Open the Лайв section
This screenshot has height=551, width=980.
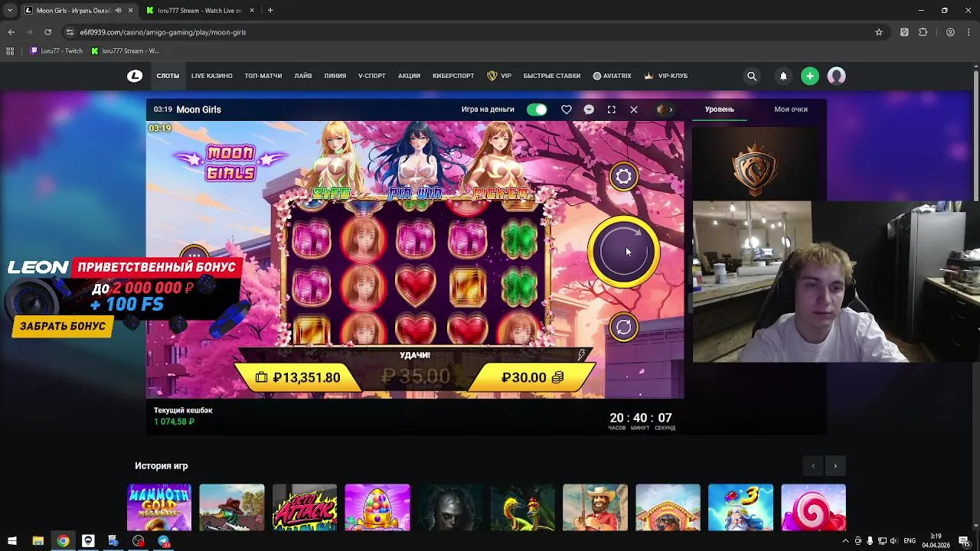click(303, 76)
